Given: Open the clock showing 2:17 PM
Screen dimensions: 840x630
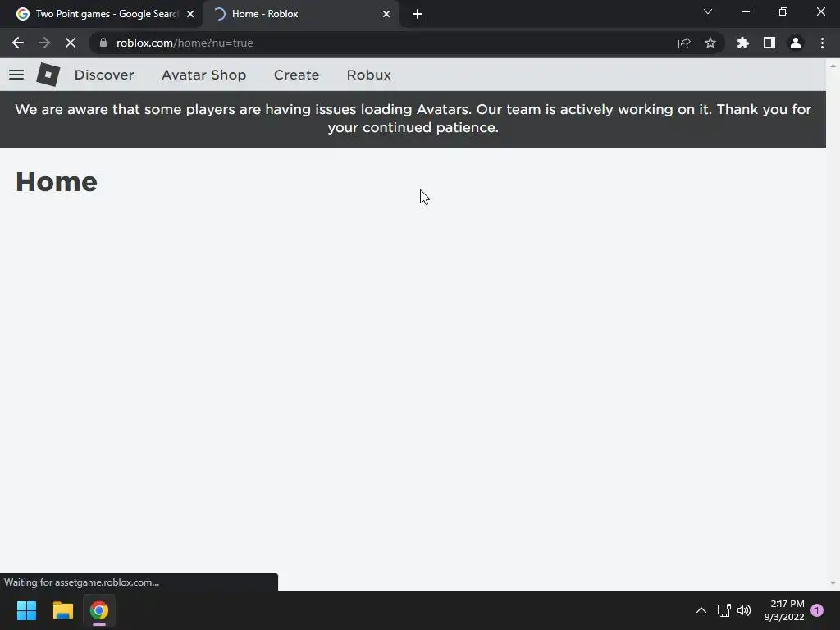Looking at the screenshot, I should pos(784,610).
